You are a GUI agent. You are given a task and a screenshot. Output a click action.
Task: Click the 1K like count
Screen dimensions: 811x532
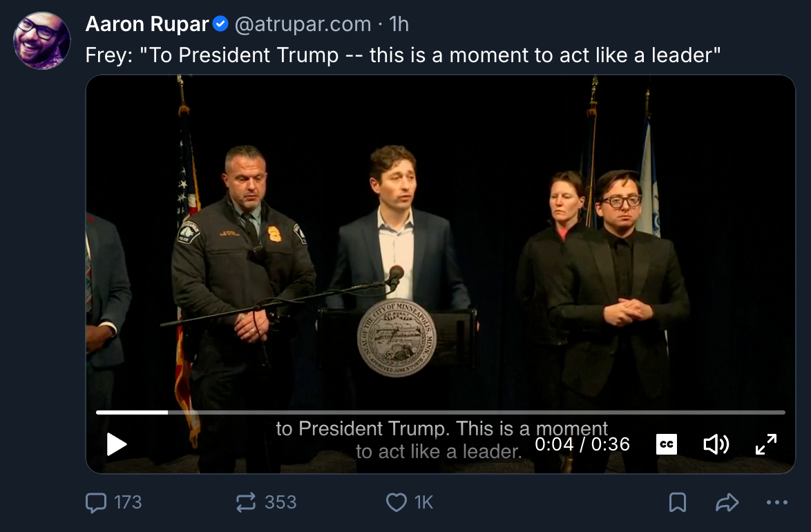click(x=423, y=502)
